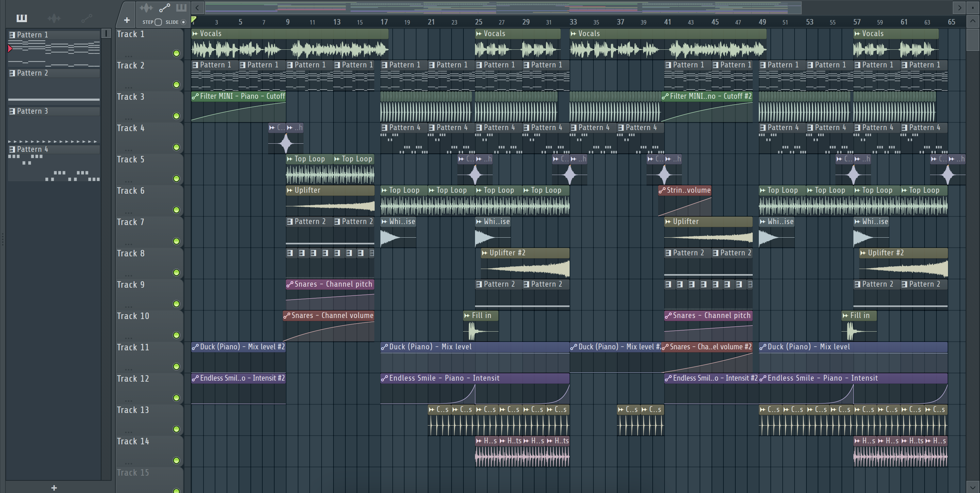Open clip menu of Duck (Piano) - Mix level #2 at bar 1
Viewport: 980px width, 493px height.
pos(195,347)
